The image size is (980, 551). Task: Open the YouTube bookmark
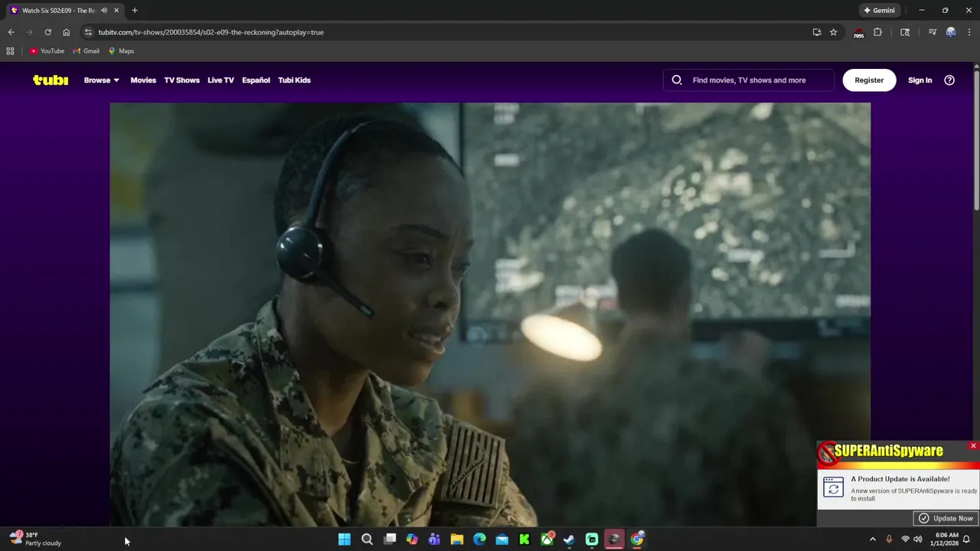(x=47, y=51)
